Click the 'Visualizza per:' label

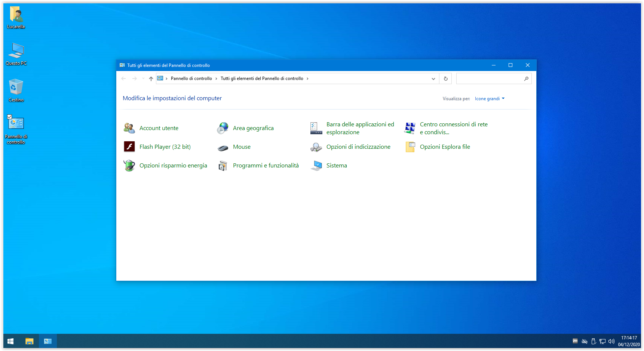pyautogui.click(x=456, y=99)
